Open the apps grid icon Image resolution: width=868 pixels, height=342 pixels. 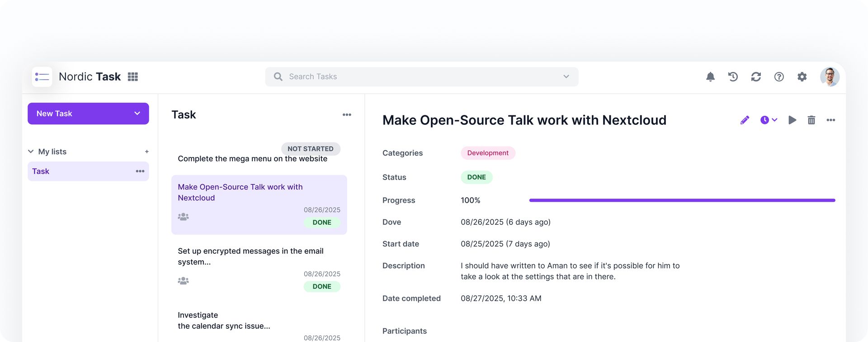pyautogui.click(x=133, y=77)
